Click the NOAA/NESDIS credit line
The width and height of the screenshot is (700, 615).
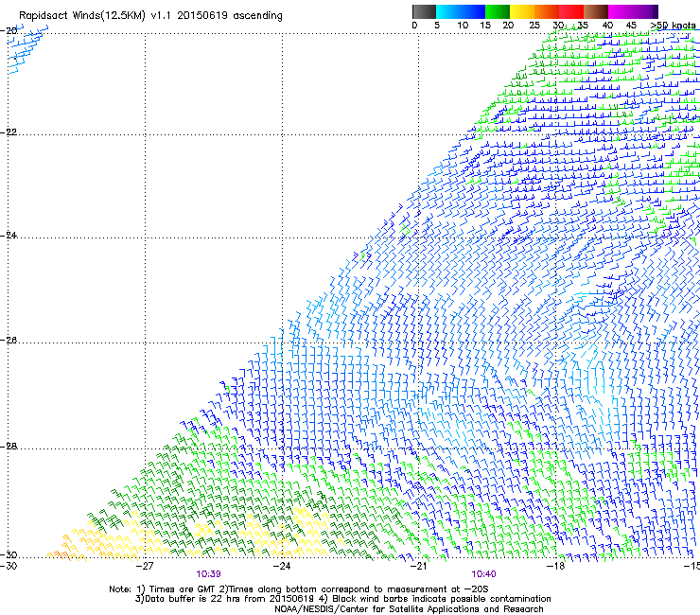click(x=409, y=609)
